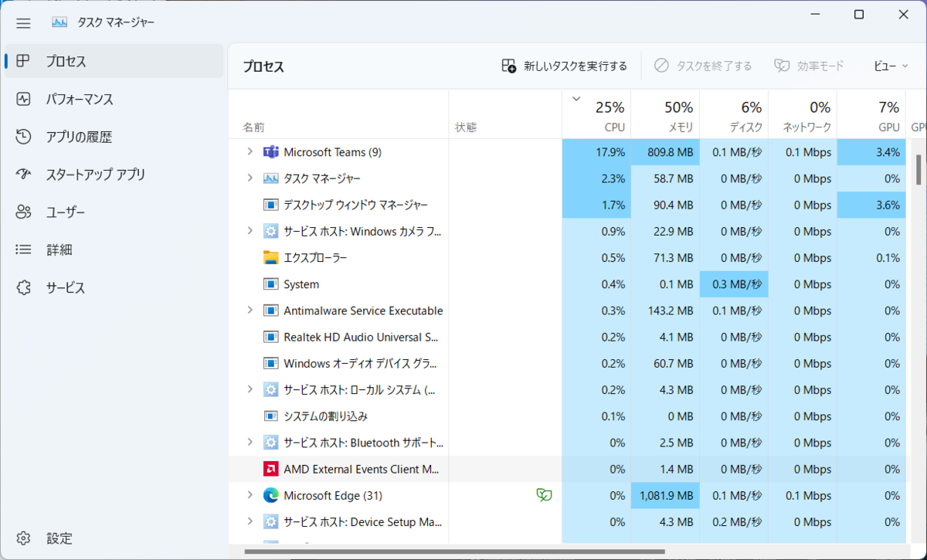Open the ビュー dropdown menu
The height and width of the screenshot is (560, 927).
pyautogui.click(x=891, y=66)
